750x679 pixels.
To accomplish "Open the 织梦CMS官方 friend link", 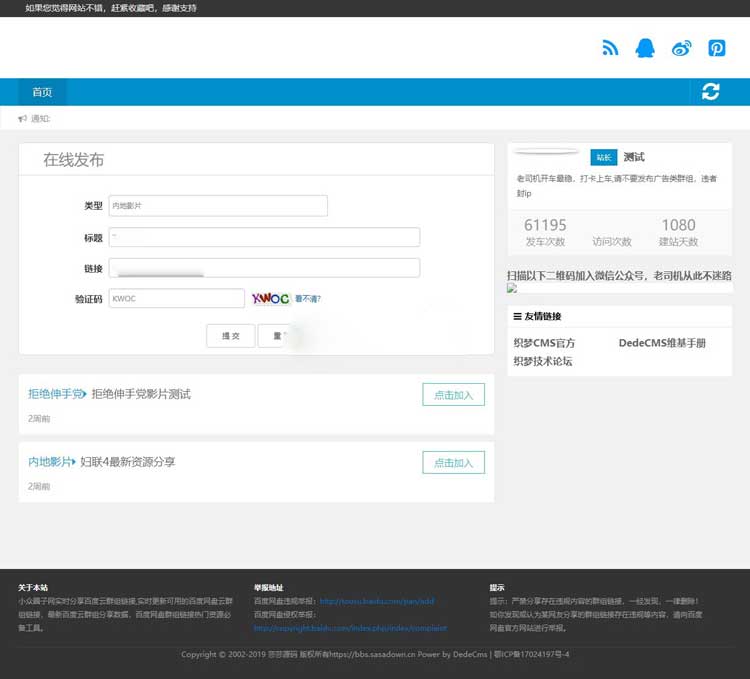I will click(x=544, y=343).
